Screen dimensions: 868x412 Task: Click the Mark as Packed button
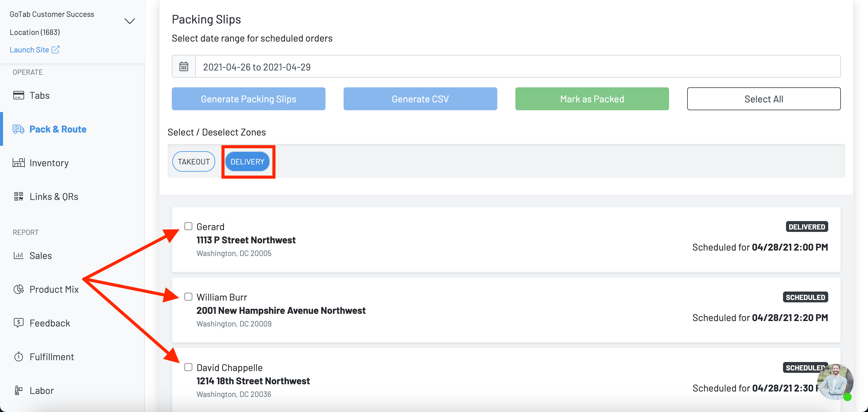pos(592,99)
